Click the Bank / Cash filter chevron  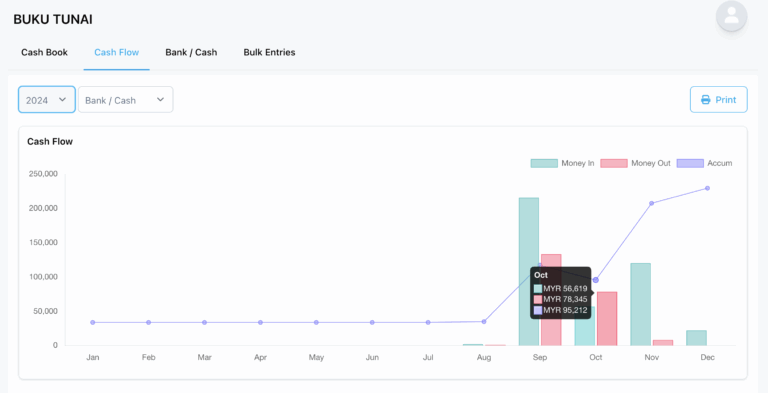click(x=160, y=99)
